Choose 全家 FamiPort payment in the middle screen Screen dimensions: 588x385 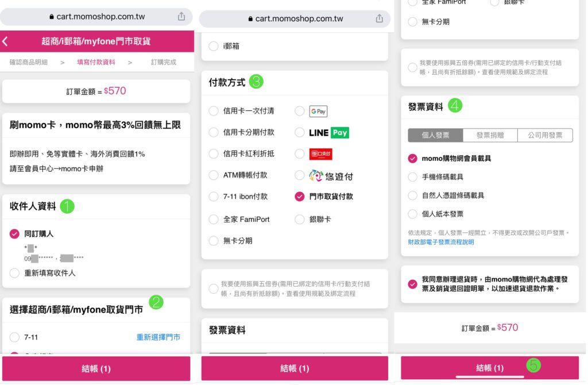pyautogui.click(x=214, y=219)
